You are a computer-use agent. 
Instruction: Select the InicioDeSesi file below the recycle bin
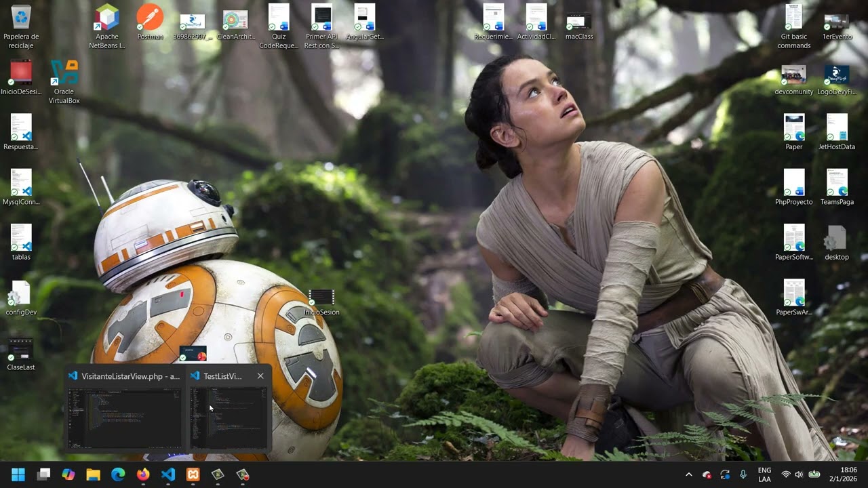pyautogui.click(x=21, y=77)
